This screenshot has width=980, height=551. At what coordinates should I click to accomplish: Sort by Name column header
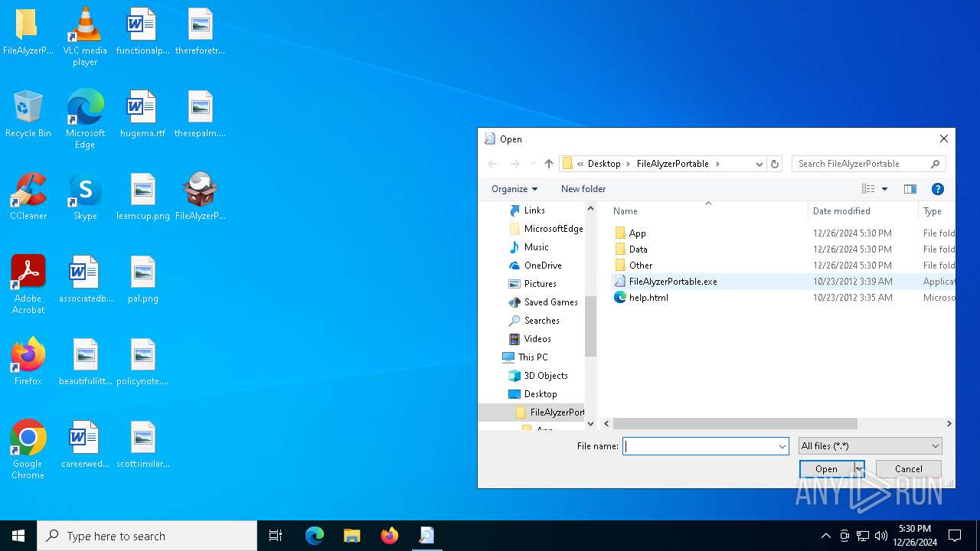coord(709,211)
